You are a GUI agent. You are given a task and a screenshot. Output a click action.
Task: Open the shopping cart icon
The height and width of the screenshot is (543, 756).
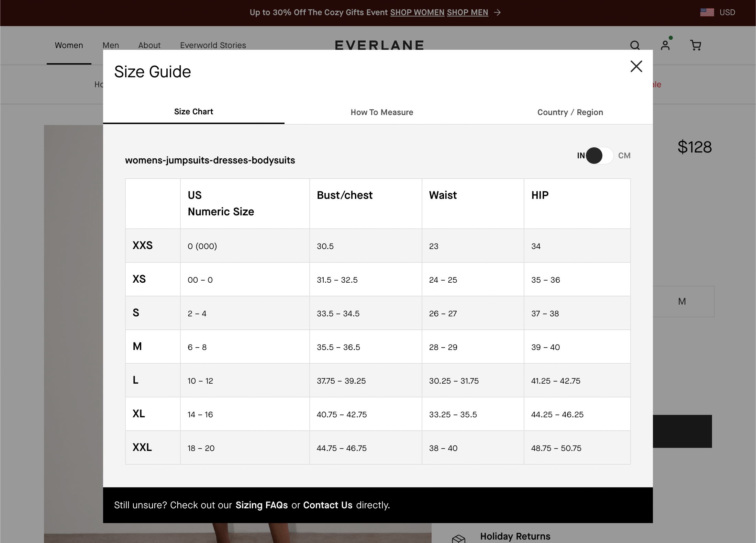click(x=696, y=45)
